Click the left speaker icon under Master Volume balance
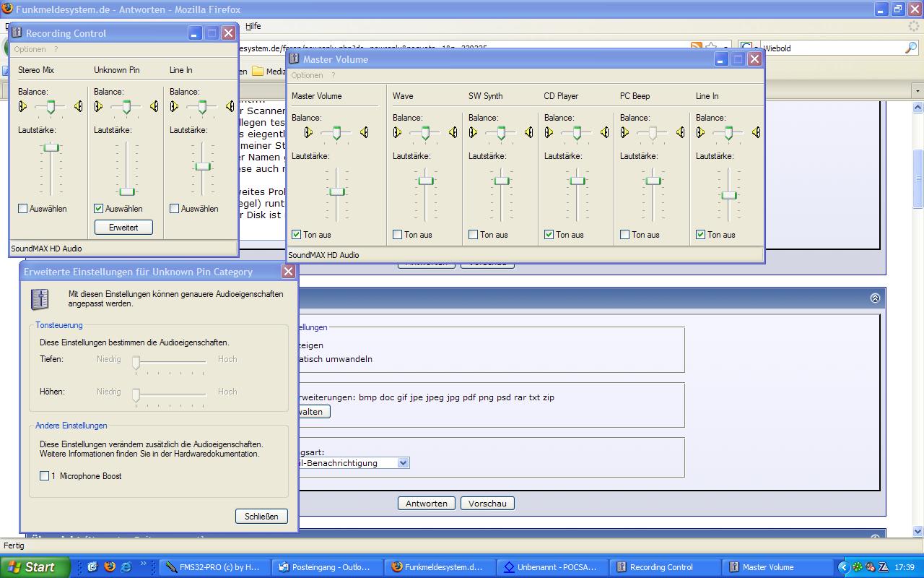Viewport: 924px width, 578px height. (x=308, y=132)
